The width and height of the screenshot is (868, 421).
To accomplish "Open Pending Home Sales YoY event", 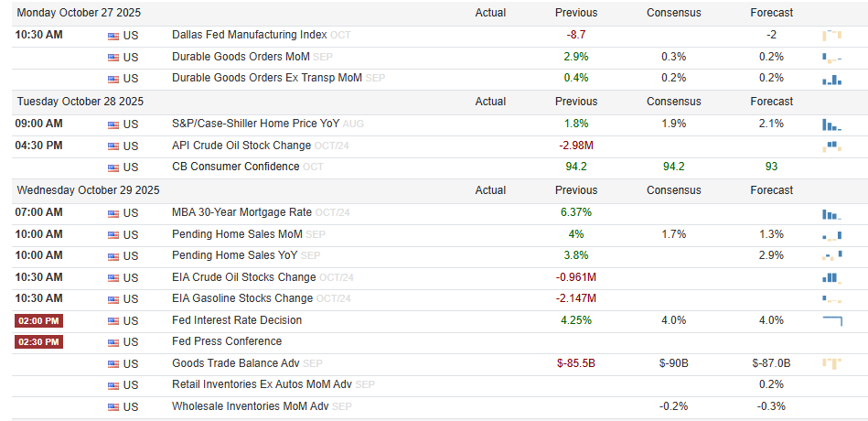I will [234, 255].
